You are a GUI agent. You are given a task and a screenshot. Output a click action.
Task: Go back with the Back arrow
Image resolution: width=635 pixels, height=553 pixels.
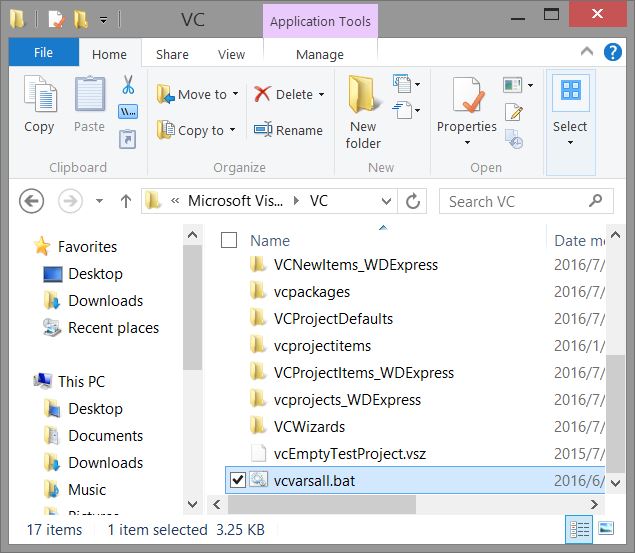coord(32,201)
